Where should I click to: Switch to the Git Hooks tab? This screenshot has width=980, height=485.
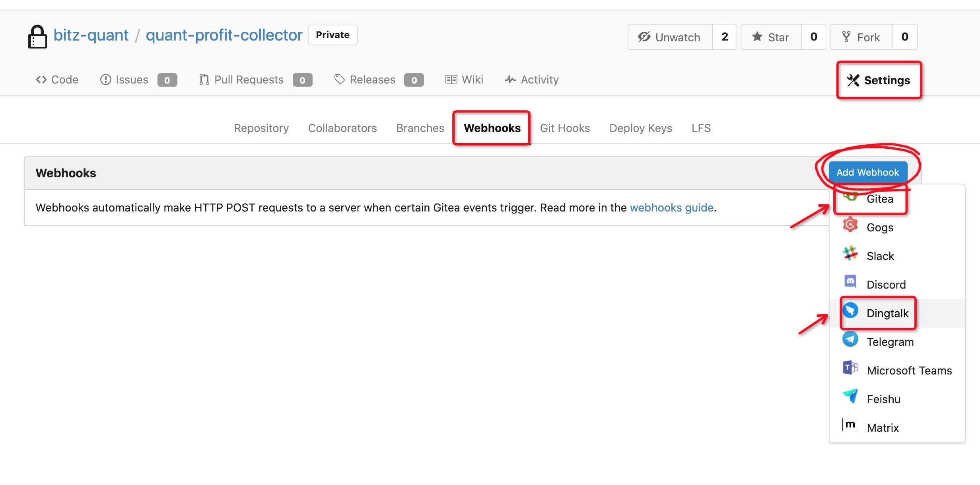[565, 128]
